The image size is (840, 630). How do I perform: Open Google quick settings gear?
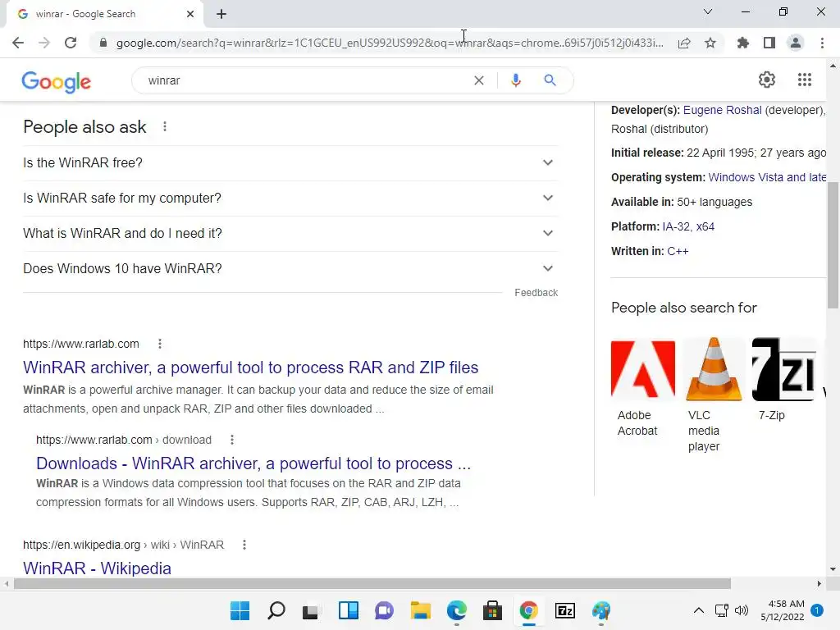(767, 80)
